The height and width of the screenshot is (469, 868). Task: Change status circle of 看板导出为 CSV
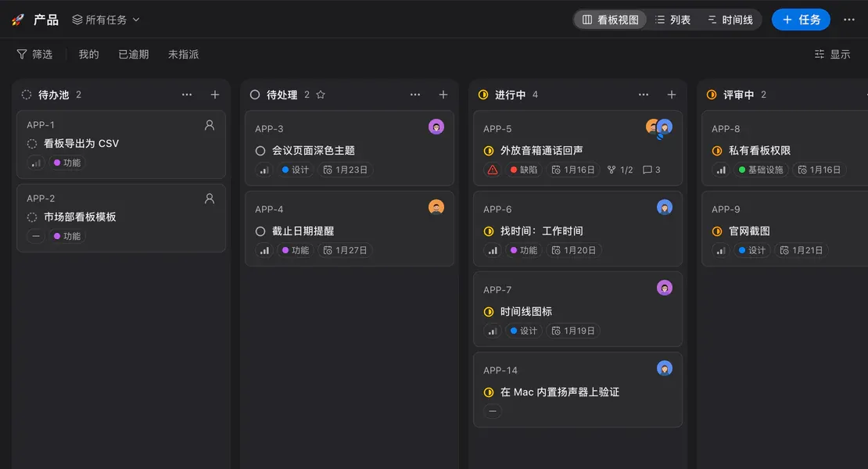(32, 144)
